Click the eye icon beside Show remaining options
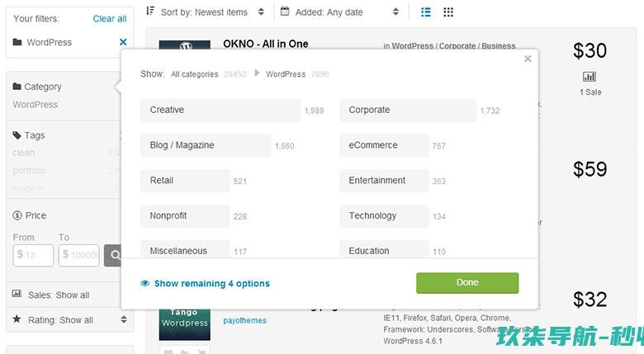This screenshot has width=644, height=354. 145,283
